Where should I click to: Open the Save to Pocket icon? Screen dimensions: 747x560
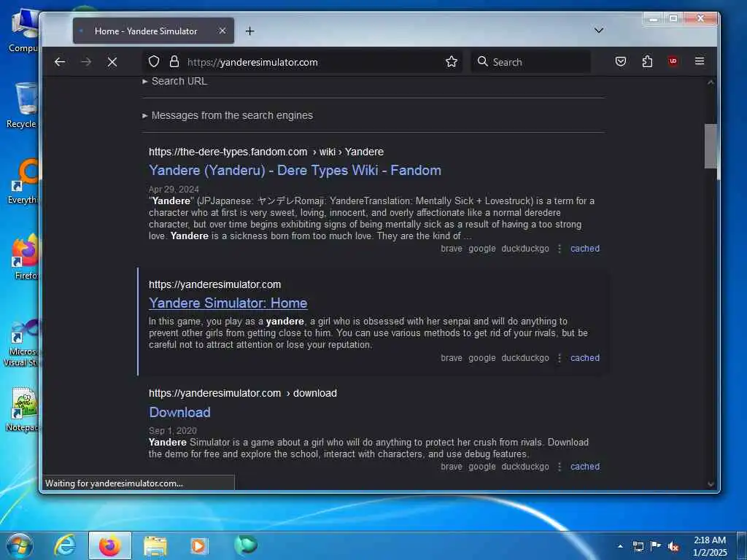(x=620, y=61)
